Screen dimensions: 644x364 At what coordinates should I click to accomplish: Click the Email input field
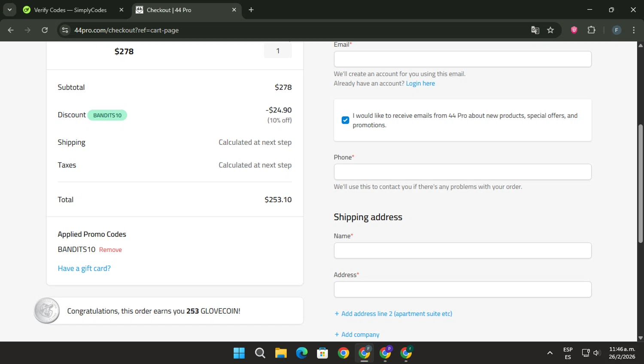pos(462,59)
